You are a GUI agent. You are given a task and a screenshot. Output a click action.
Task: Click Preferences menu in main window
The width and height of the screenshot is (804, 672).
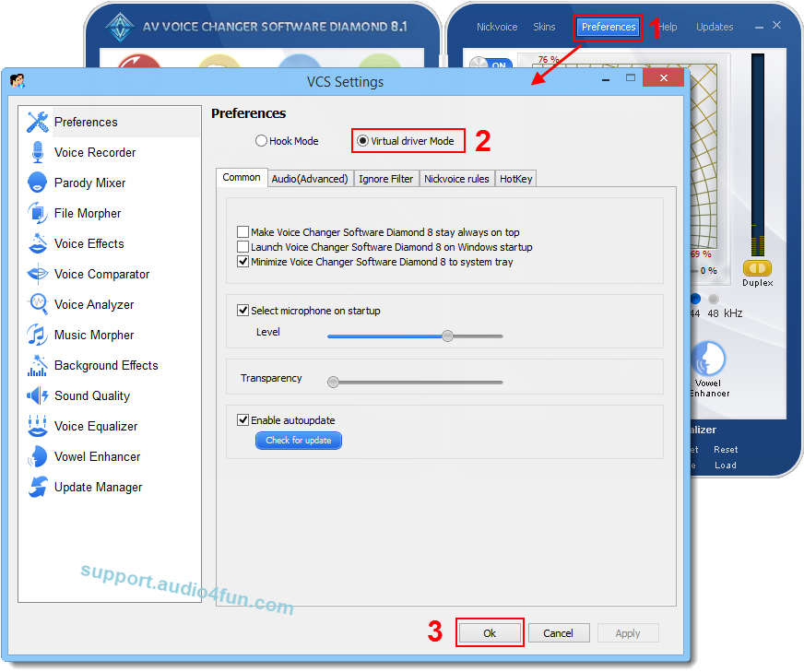609,27
